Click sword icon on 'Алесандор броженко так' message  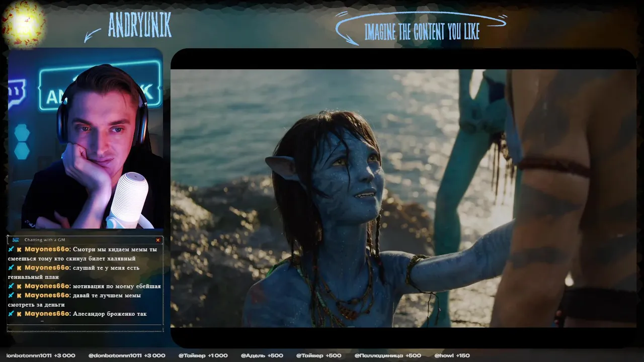click(11, 313)
